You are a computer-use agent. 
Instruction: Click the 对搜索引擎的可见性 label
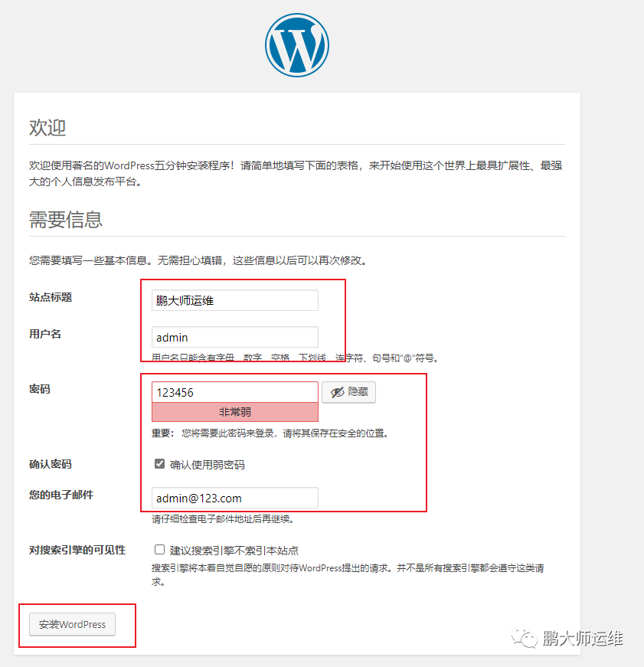77,550
